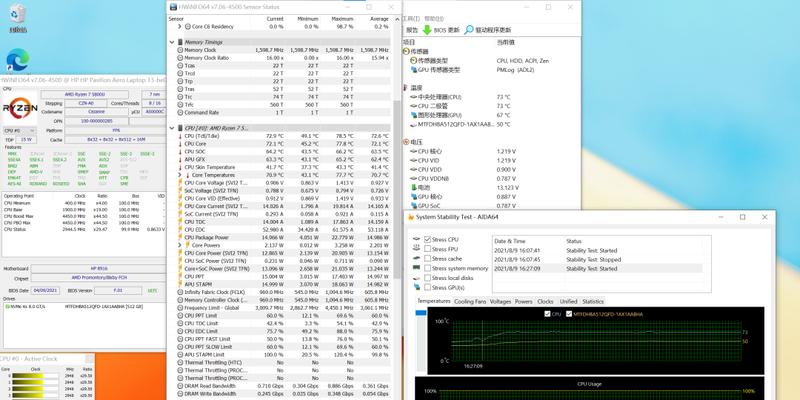Click the GPU icon beside GPU 传感器类型
Screen dimensions: 800x400
414,70
